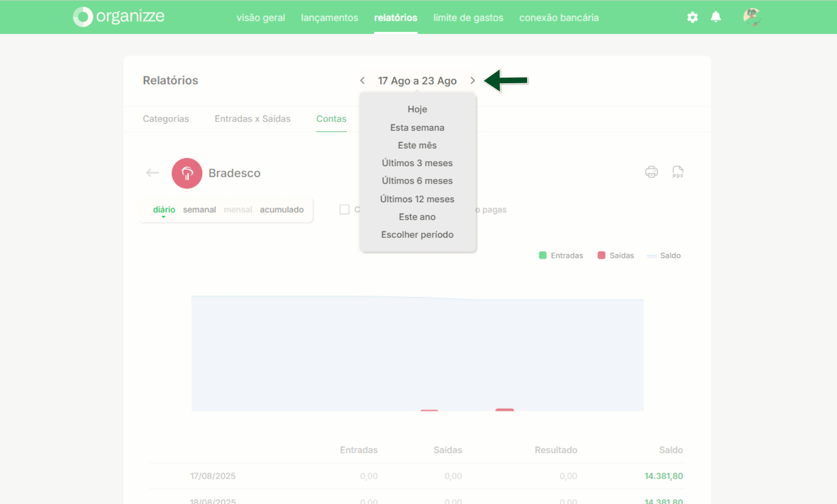
Task: Tick the checkbox next to period options
Action: pyautogui.click(x=344, y=209)
